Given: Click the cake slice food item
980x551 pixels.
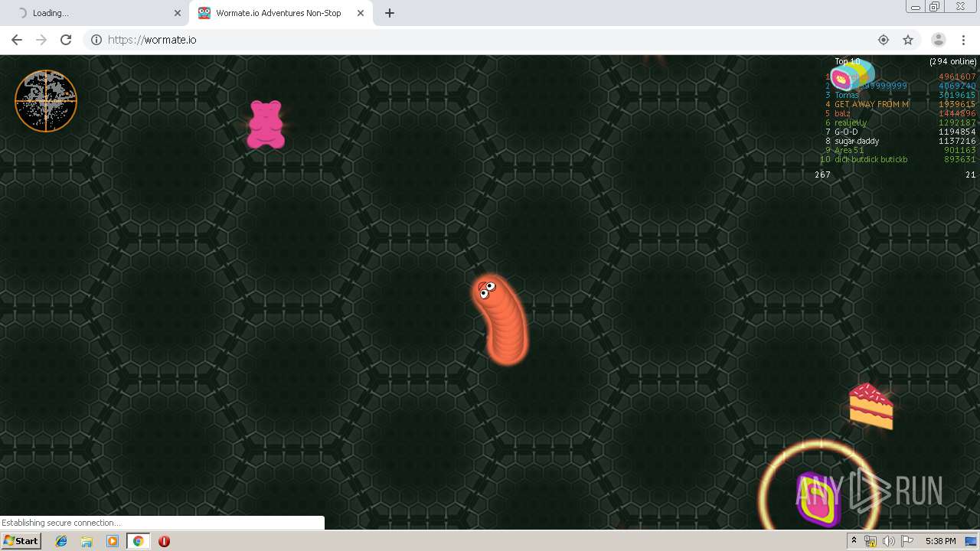Looking at the screenshot, I should tap(871, 406).
